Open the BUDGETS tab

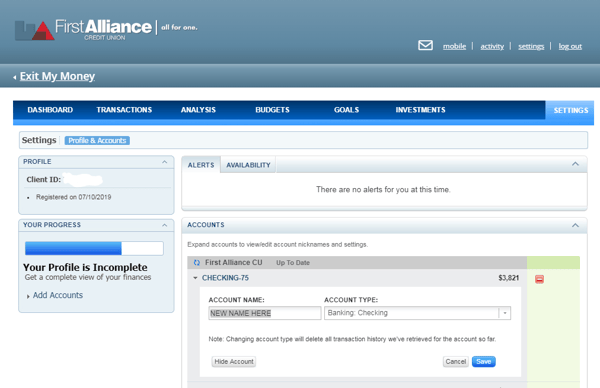tap(272, 110)
